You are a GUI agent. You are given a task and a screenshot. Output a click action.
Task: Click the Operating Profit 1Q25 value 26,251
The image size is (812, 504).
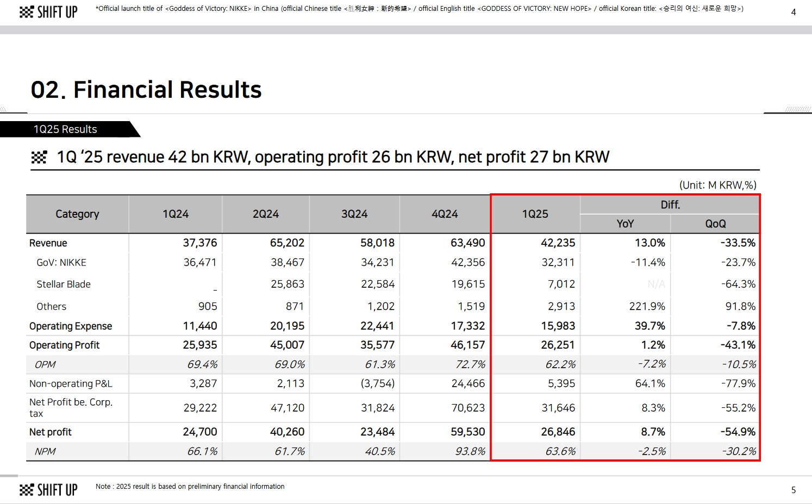click(558, 345)
